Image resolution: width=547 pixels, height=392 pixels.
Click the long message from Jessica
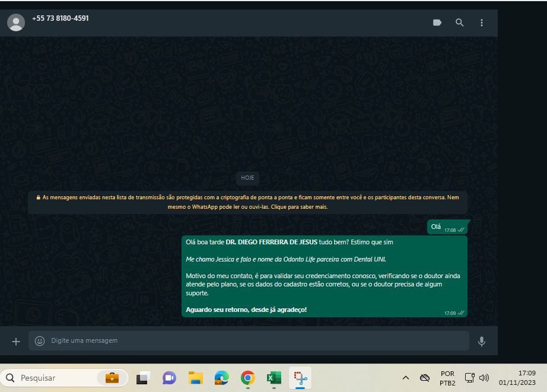tap(324, 276)
